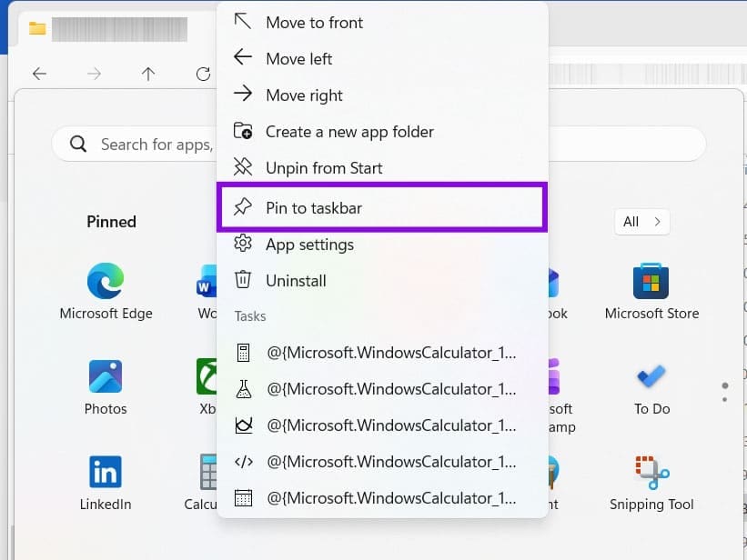
Task: Click the partially hidden Word app icon
Action: 207,281
